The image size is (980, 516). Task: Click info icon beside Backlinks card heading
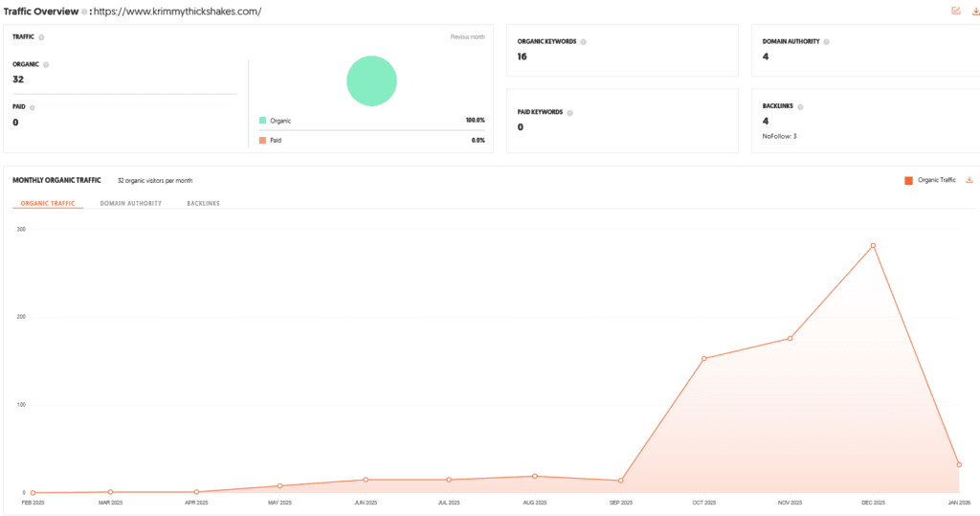coord(799,106)
